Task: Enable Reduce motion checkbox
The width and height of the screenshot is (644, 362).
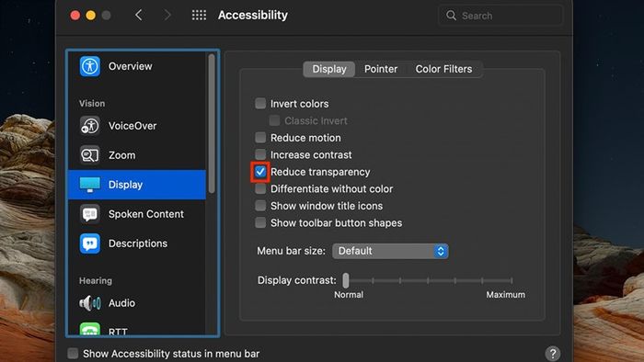Action: tap(260, 137)
